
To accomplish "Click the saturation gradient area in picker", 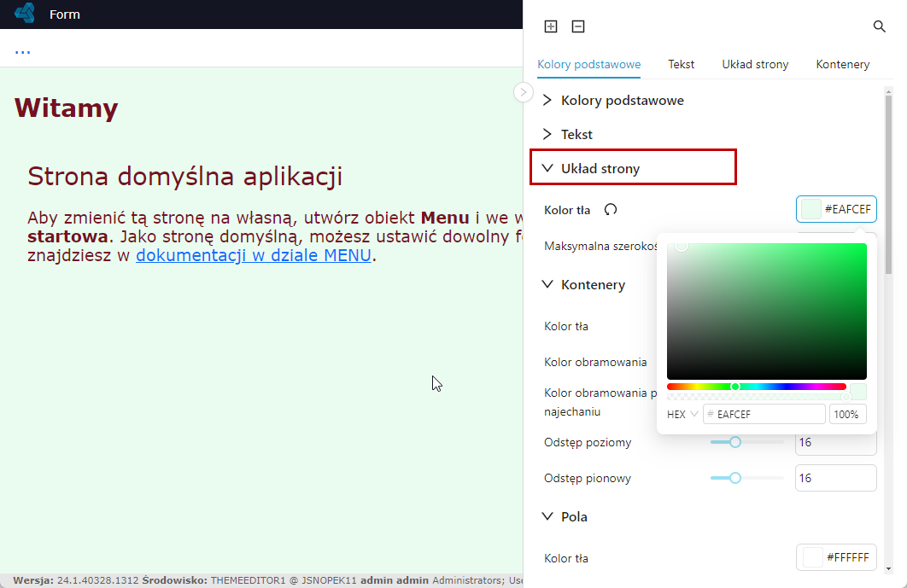I will [767, 311].
